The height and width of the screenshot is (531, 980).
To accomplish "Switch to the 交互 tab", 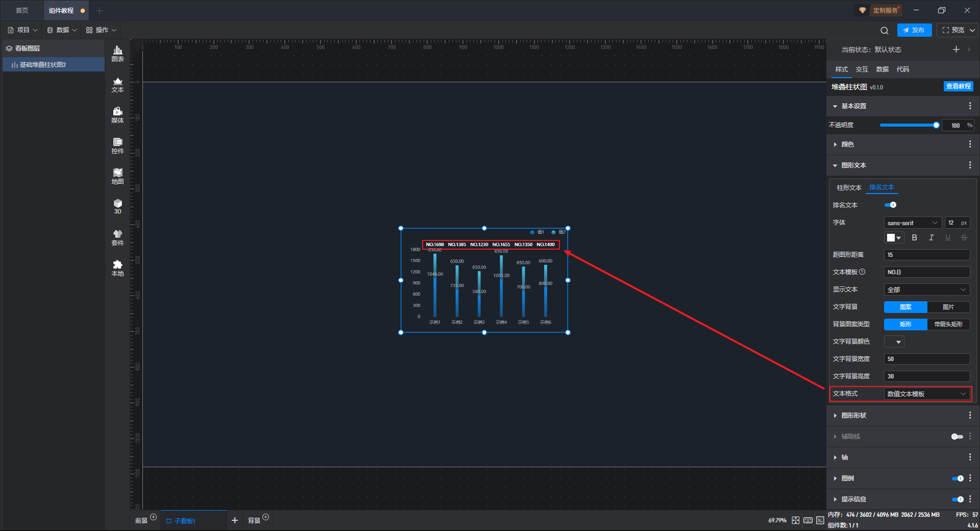I will 862,69.
